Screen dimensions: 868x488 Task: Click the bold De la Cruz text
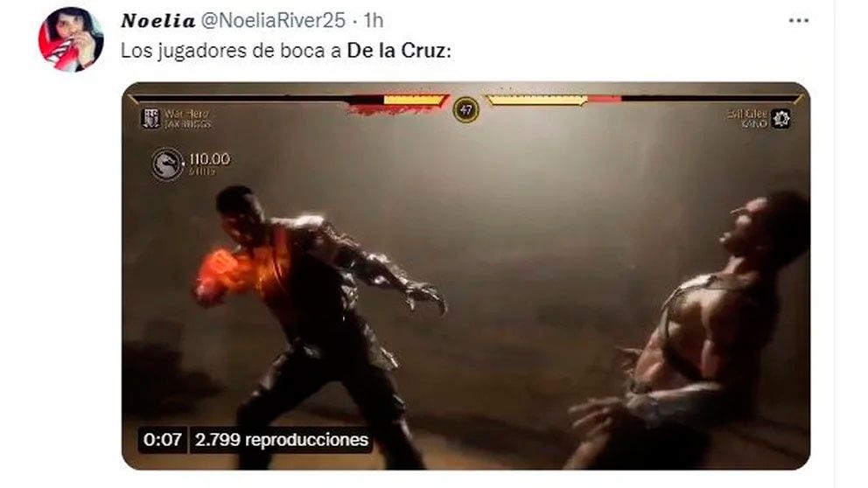pyautogui.click(x=399, y=51)
